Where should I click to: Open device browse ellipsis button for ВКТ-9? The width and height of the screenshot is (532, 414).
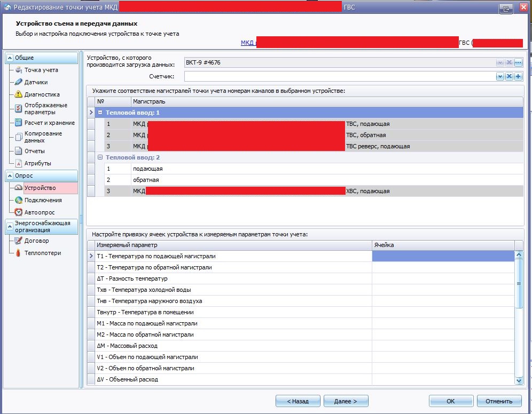(x=518, y=62)
